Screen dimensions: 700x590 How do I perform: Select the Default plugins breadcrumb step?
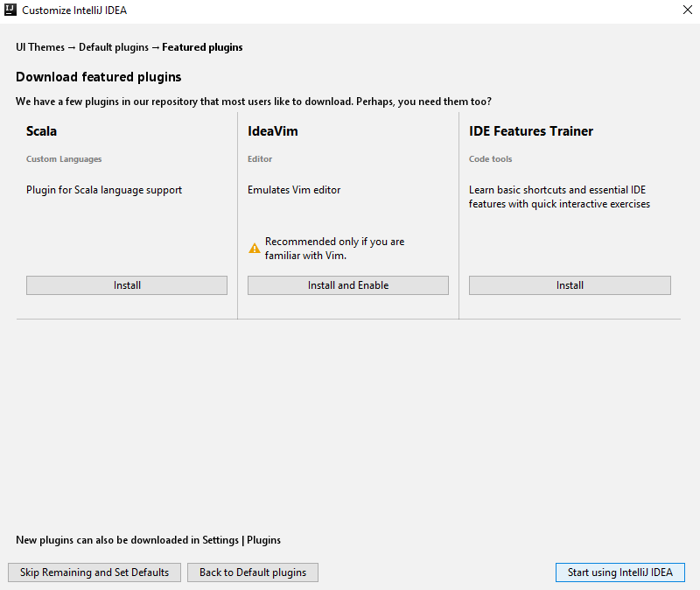tap(114, 47)
